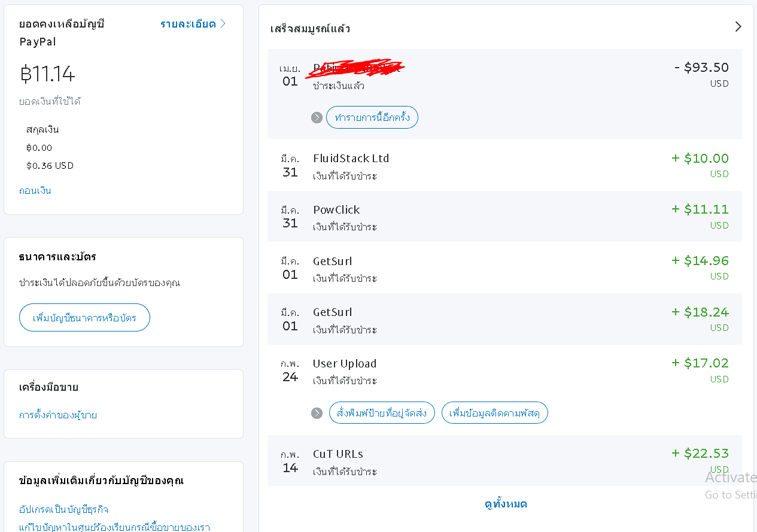Viewport: 757px width, 532px height.
Task: Open the CuT URLs transaction row
Action: point(504,460)
